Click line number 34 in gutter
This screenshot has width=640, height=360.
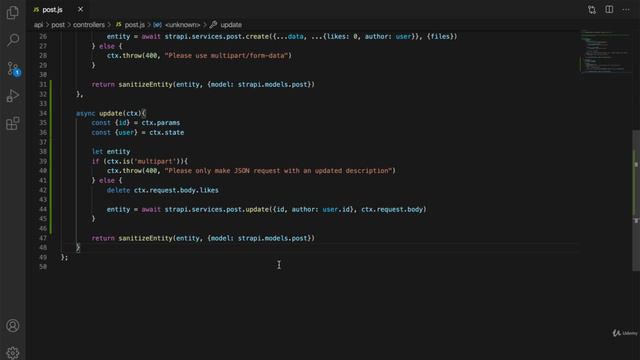(43, 113)
